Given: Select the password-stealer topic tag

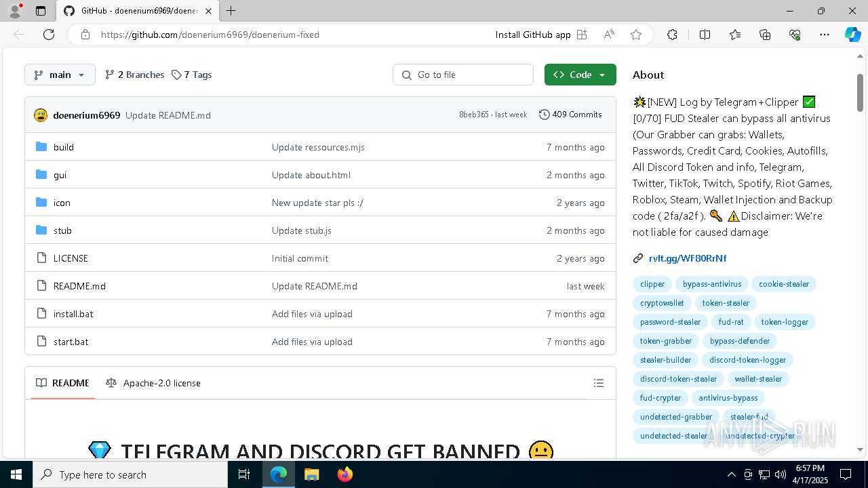Looking at the screenshot, I should click(x=671, y=322).
